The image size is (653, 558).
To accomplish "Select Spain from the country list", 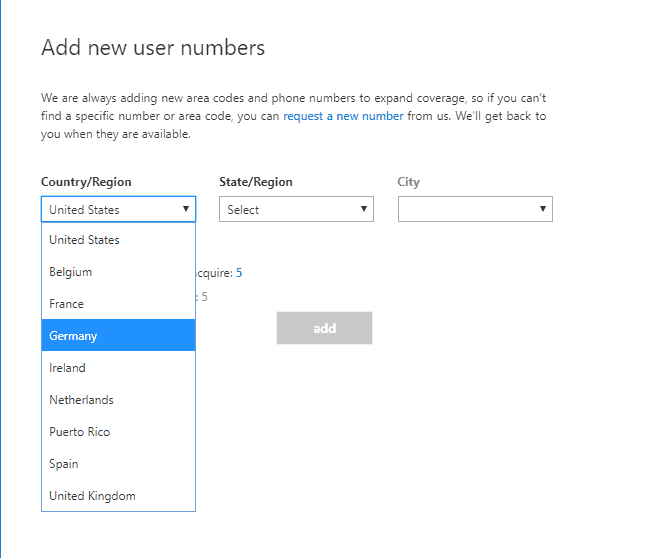I will coord(118,464).
